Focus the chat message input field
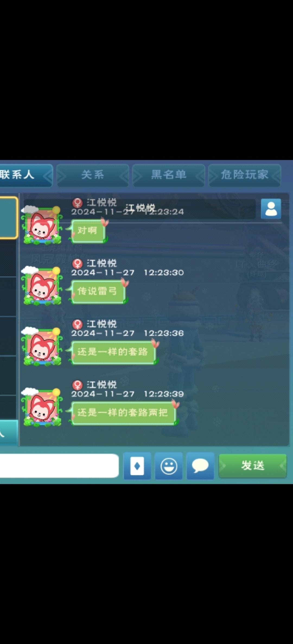Viewport: 293px width, 644px height. click(59, 466)
